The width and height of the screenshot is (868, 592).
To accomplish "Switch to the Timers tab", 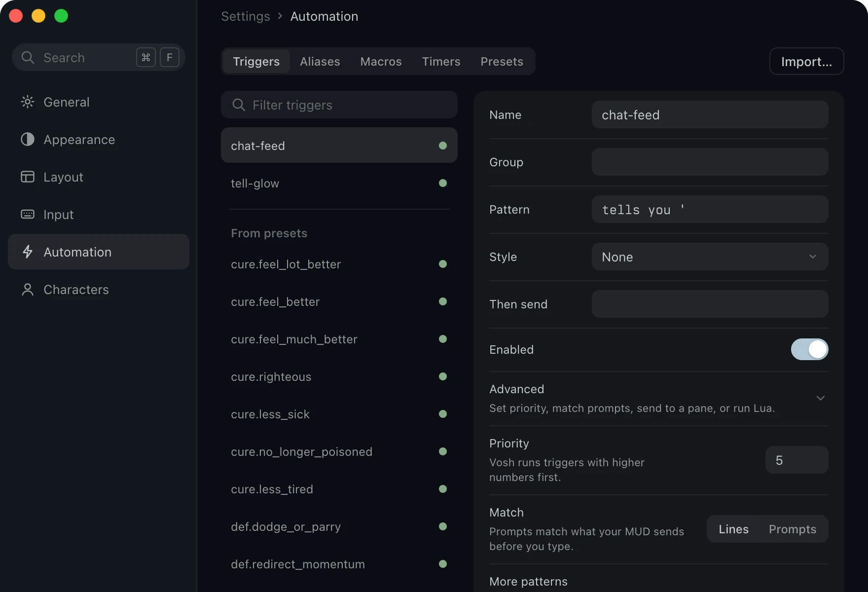I will pyautogui.click(x=441, y=61).
